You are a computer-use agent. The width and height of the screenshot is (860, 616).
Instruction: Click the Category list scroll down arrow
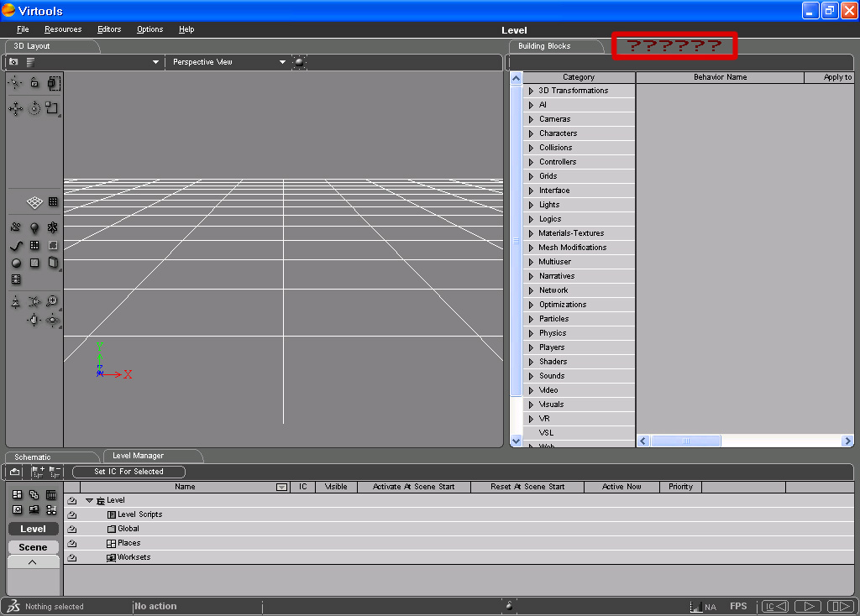coord(517,441)
